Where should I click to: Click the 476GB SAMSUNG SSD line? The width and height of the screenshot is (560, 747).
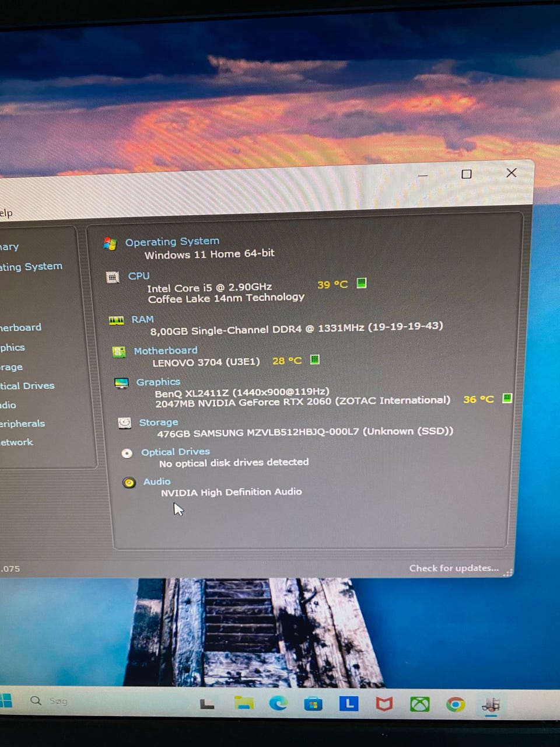coord(305,432)
